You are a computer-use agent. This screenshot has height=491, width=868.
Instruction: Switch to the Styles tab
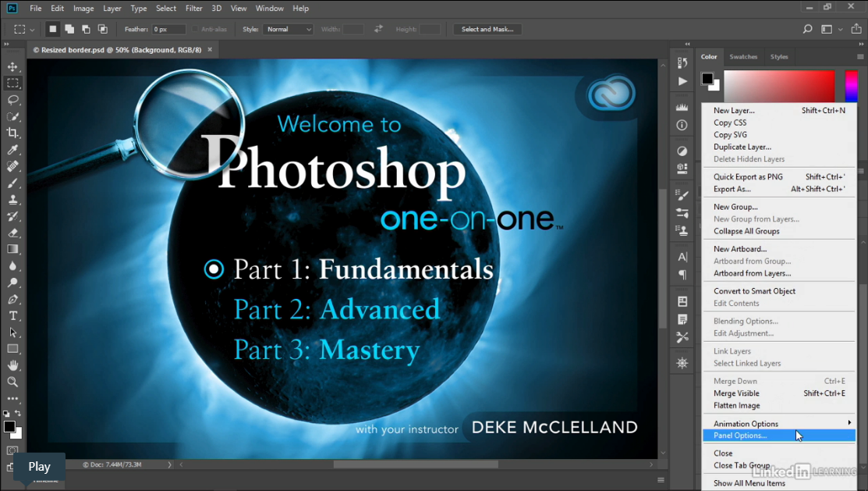tap(779, 56)
